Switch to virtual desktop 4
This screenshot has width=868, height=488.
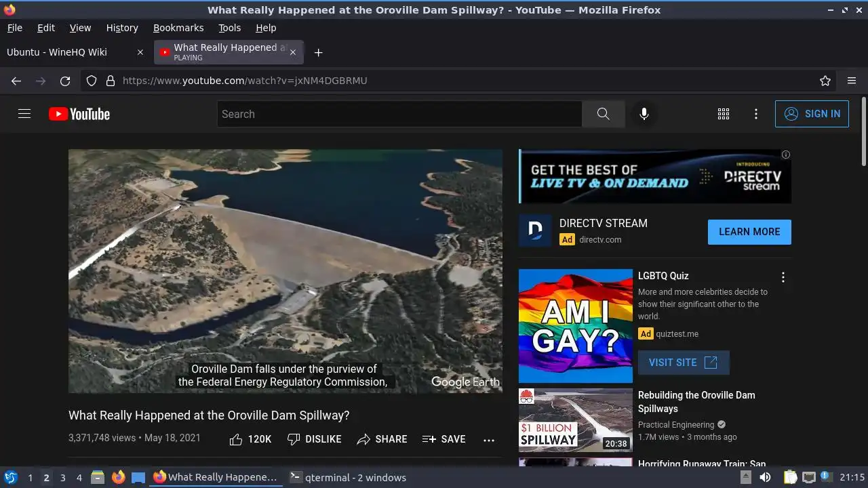[79, 478]
